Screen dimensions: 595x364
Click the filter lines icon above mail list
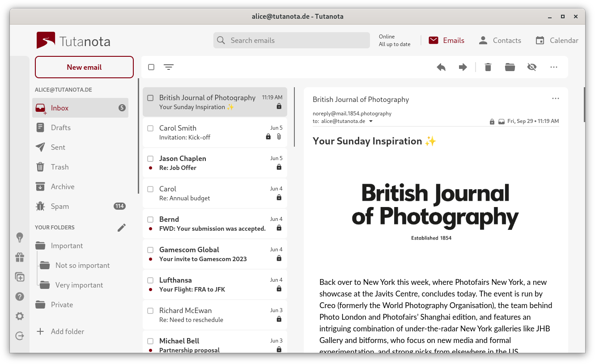pos(169,67)
